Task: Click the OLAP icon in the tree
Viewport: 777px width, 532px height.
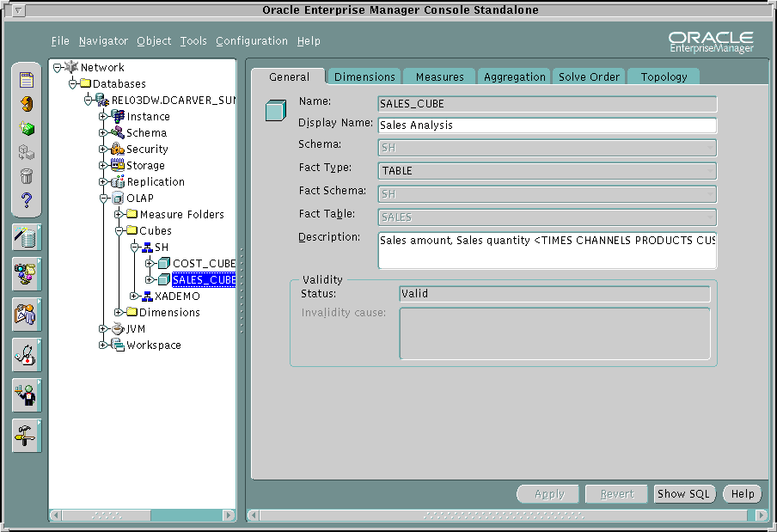Action: click(118, 199)
